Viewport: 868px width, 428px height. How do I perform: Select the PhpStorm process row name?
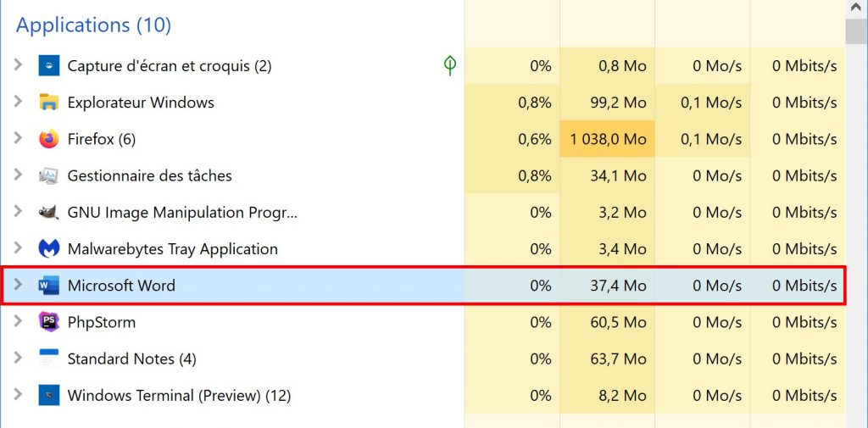pyautogui.click(x=101, y=322)
